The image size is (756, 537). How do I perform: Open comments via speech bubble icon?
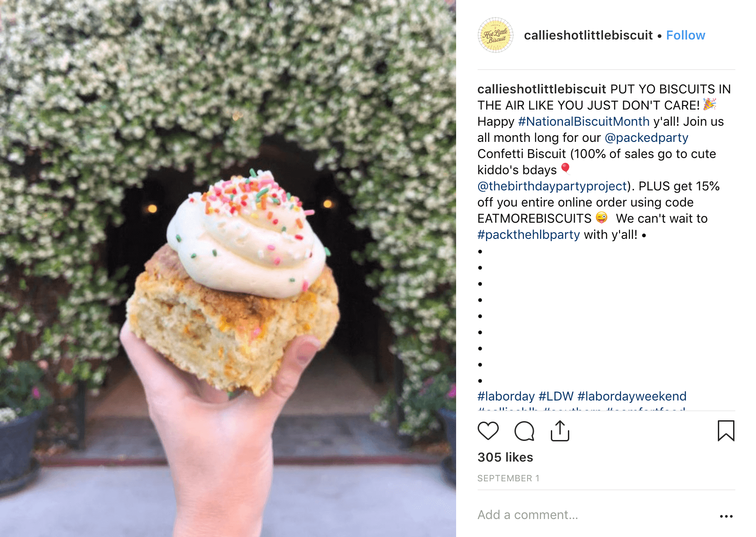(524, 431)
